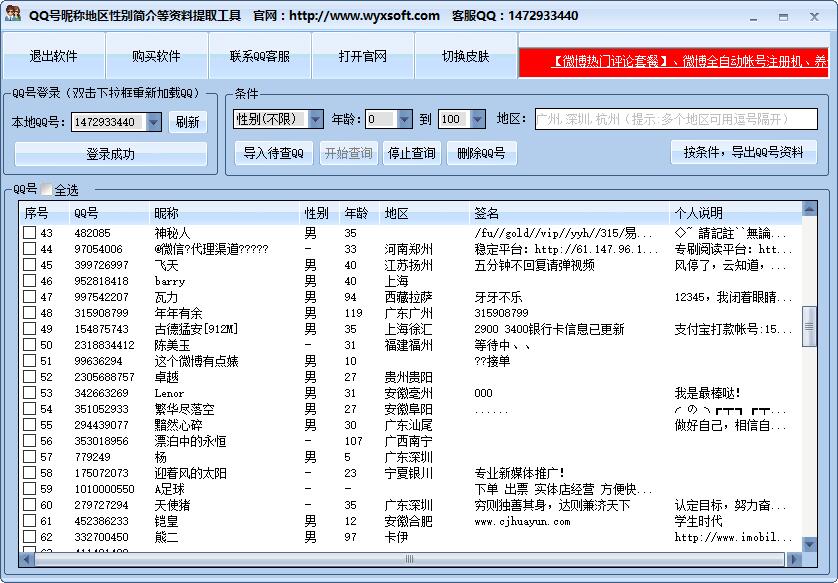
Task: Check row 46 with nickname barry
Action: [x=30, y=281]
